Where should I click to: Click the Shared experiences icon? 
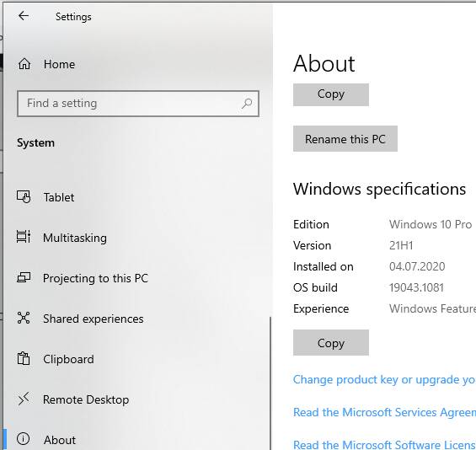[24, 318]
